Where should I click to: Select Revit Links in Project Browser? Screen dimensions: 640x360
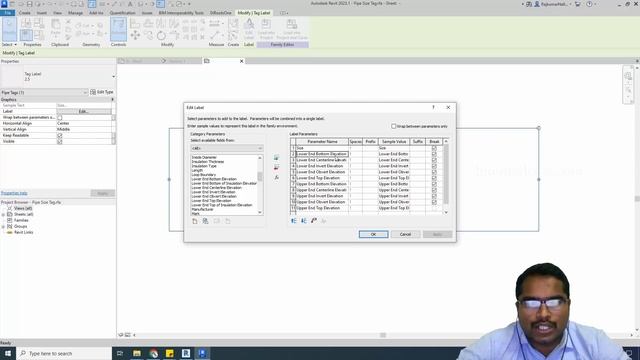(23, 233)
